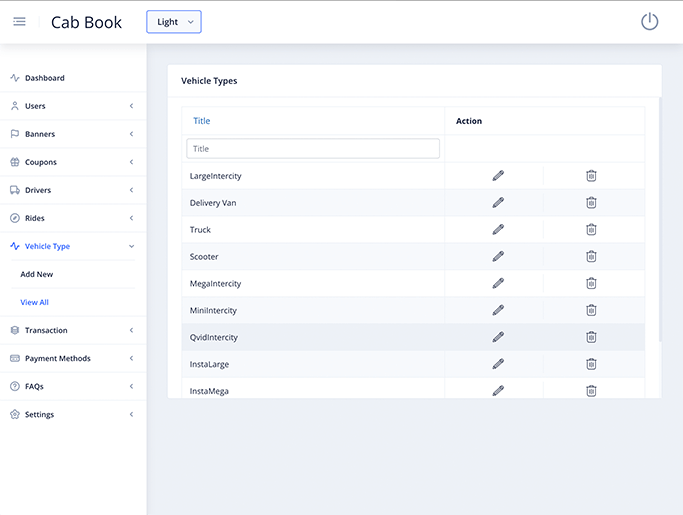
Task: Sort table by Title column header
Action: 202,121
